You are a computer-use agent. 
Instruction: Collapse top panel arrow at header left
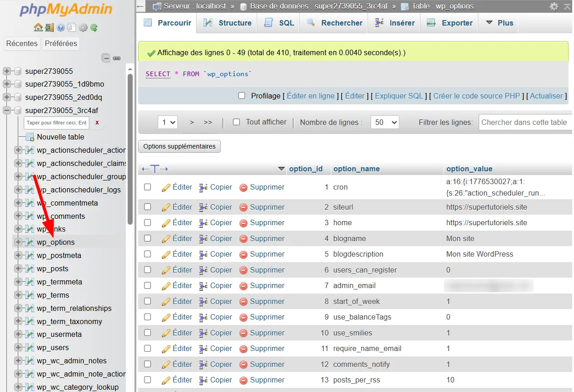coord(140,6)
